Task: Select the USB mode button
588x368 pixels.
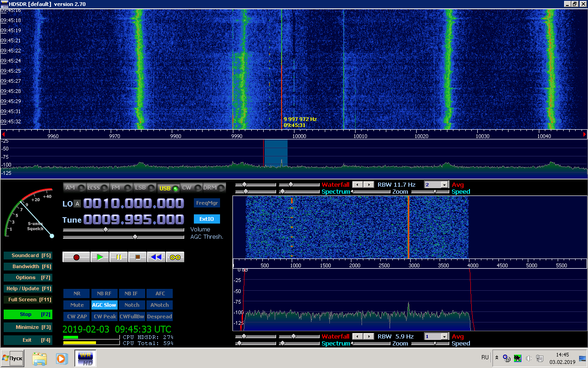Action: (168, 188)
